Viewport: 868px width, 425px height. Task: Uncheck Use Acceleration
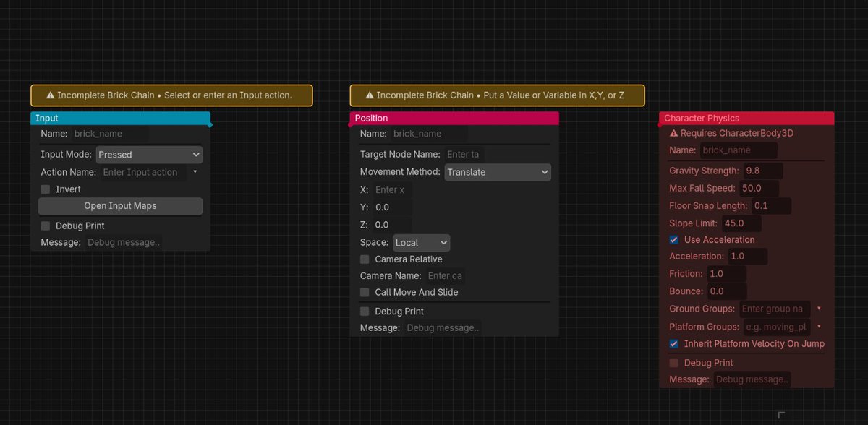[674, 240]
